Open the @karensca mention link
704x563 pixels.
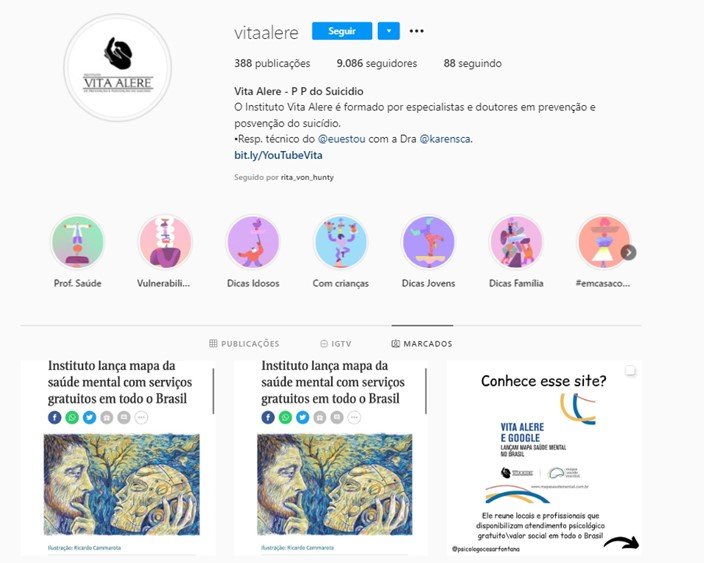[445, 139]
